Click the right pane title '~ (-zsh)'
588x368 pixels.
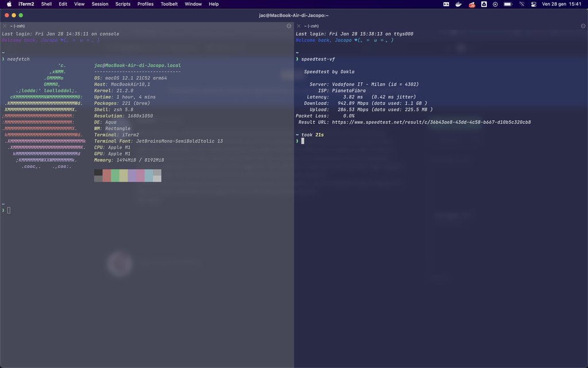[311, 26]
